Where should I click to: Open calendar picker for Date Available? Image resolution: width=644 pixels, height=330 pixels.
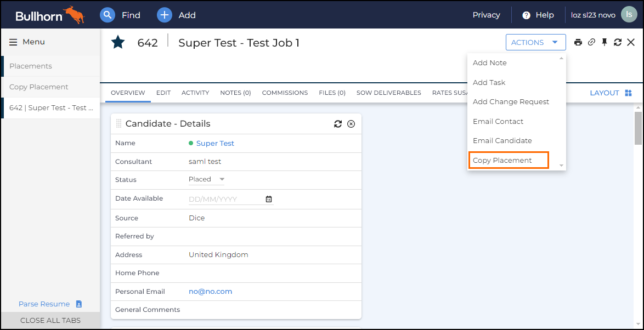point(269,199)
